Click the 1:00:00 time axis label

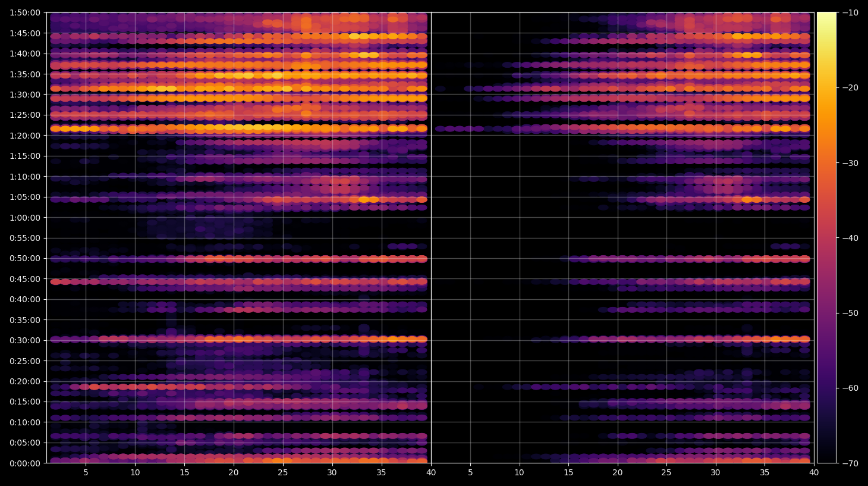pyautogui.click(x=25, y=218)
